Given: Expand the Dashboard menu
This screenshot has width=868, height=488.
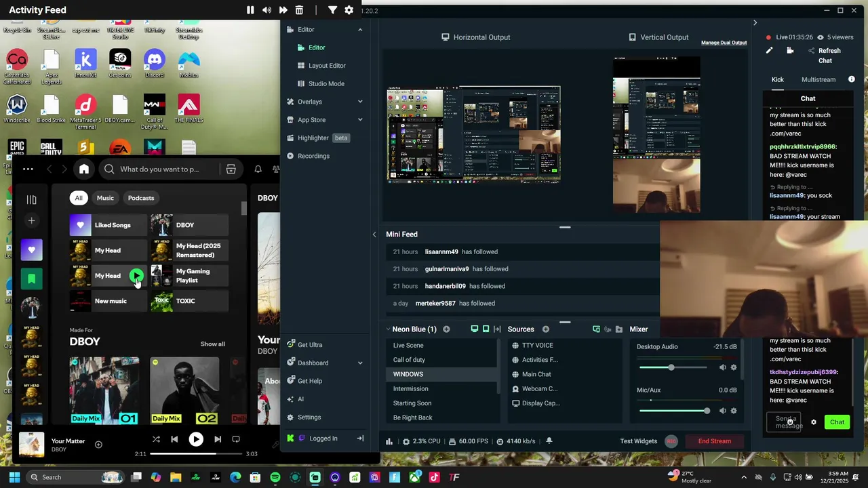Looking at the screenshot, I should [x=360, y=363].
